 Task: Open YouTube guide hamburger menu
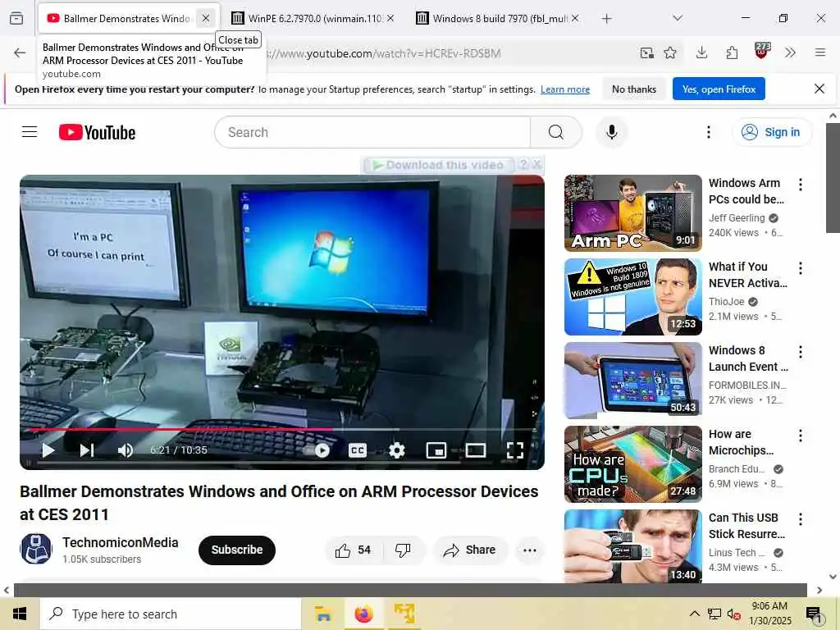30,132
